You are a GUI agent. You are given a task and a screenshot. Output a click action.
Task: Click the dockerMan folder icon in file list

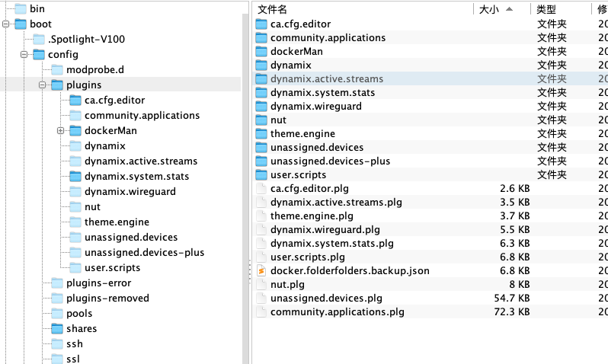(x=261, y=52)
